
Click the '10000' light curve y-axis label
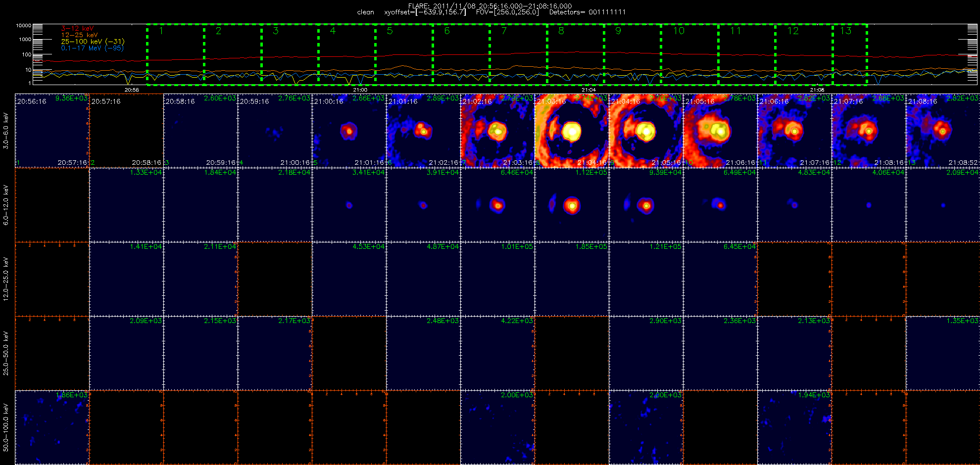tap(23, 26)
